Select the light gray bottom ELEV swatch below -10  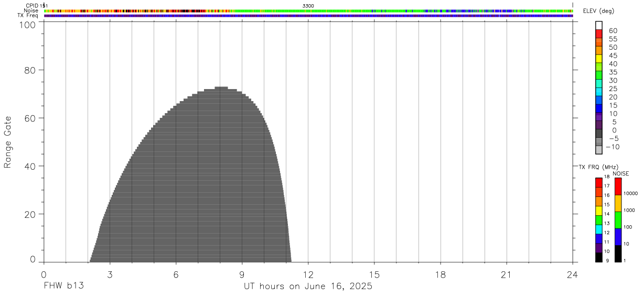tap(599, 150)
